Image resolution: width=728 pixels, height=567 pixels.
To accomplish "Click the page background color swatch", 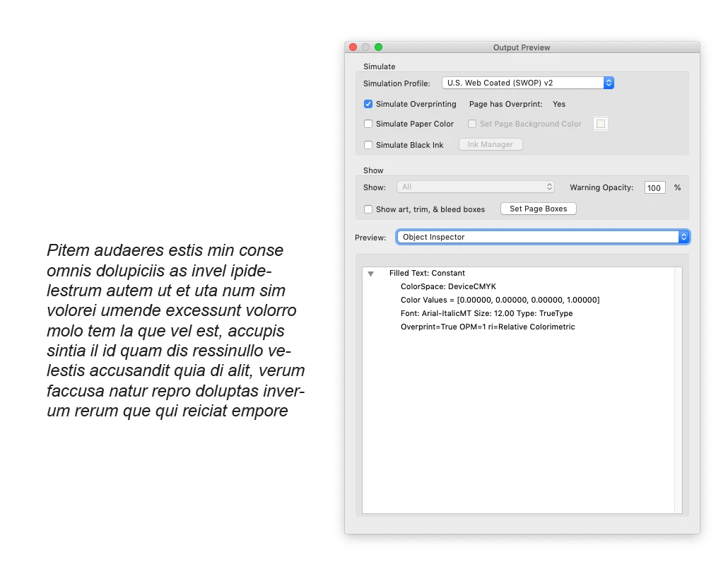I will click(600, 124).
